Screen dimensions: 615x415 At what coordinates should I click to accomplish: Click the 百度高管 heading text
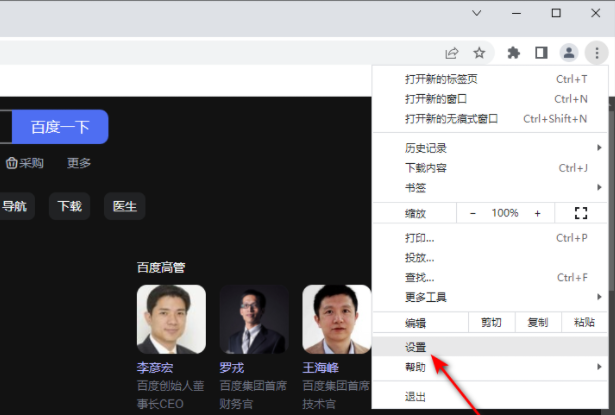(x=161, y=268)
